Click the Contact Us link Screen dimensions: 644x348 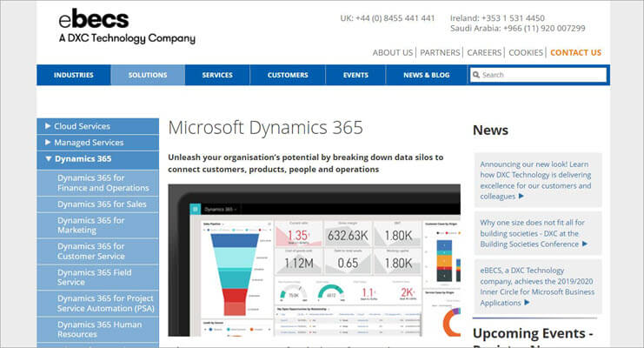click(x=576, y=53)
